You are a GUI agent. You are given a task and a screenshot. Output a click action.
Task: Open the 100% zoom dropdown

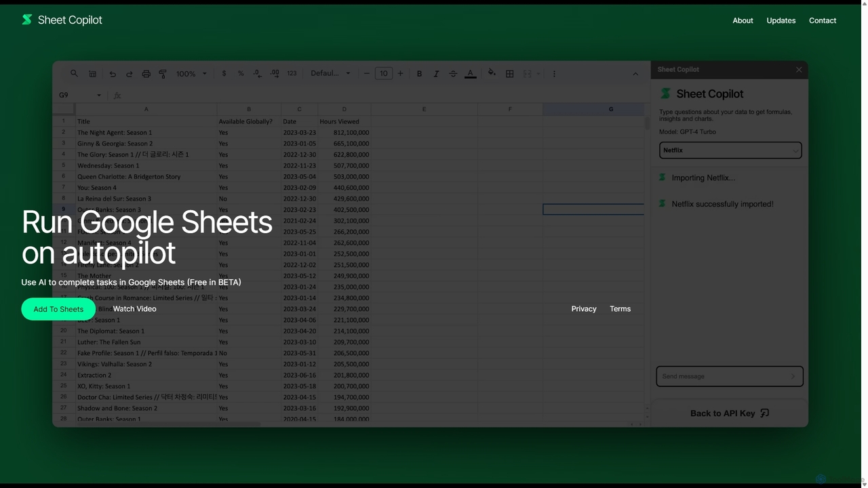click(x=191, y=73)
